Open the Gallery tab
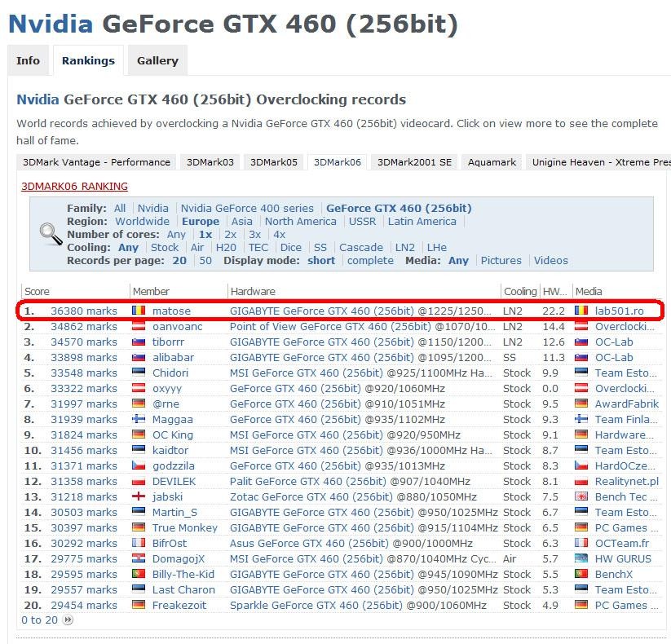 [x=157, y=61]
